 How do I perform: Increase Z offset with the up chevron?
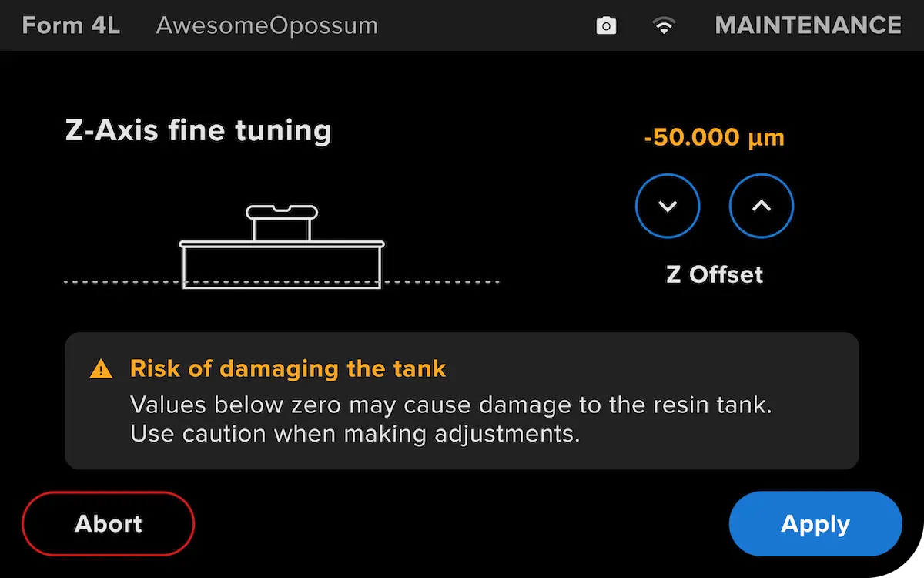pyautogui.click(x=762, y=207)
